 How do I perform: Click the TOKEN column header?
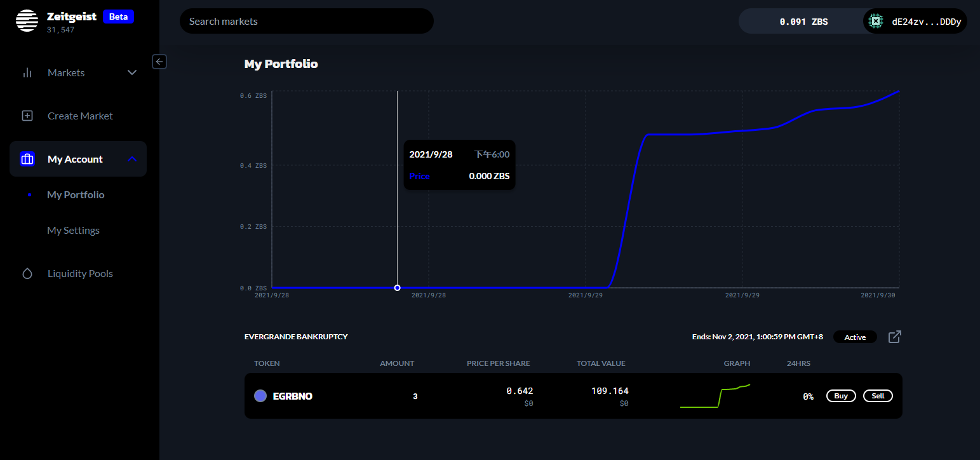[267, 363]
